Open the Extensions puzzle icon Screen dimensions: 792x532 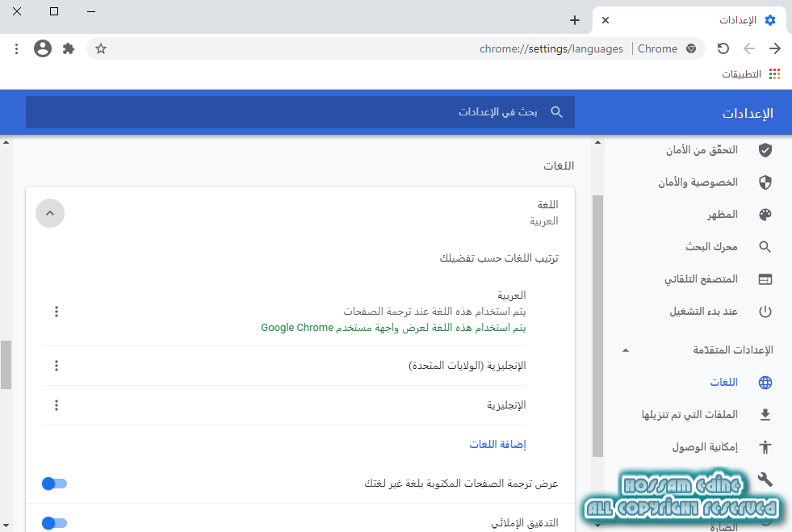(68, 48)
